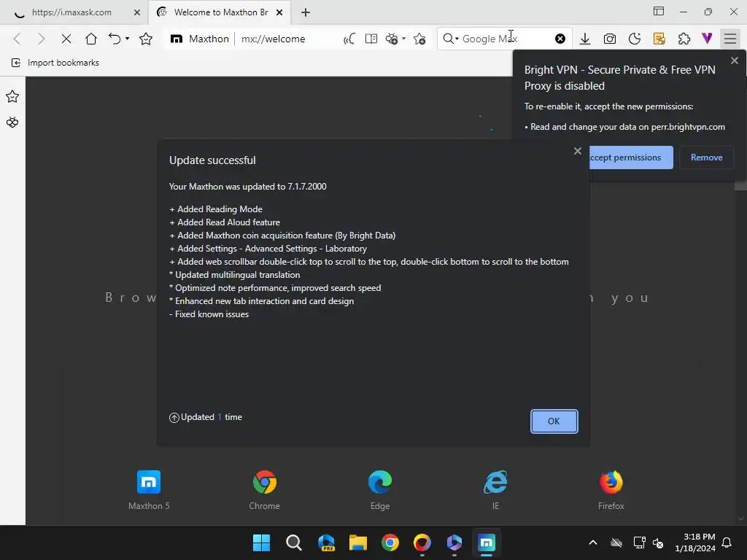Launch Chrome from the taskbar
Screen dimensions: 747x560
click(x=390, y=542)
